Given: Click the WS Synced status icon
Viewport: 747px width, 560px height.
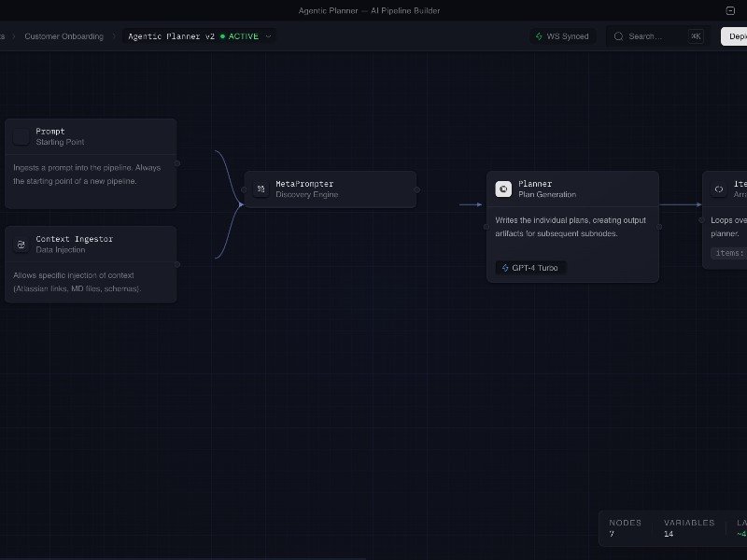Looking at the screenshot, I should [x=539, y=36].
